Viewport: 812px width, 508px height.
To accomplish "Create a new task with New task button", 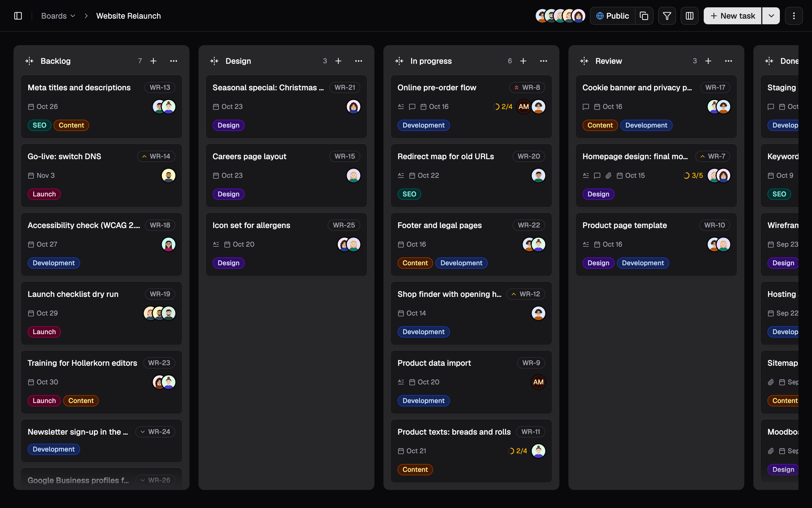I will pos(732,16).
